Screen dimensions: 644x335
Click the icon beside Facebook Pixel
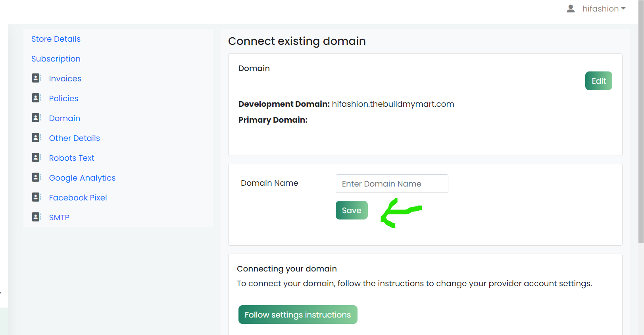click(x=36, y=197)
